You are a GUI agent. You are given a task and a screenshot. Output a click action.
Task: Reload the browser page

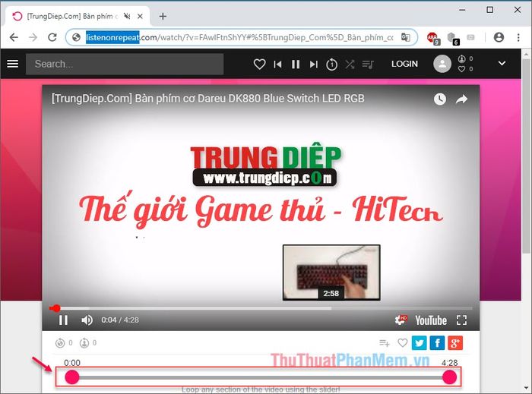[52, 37]
